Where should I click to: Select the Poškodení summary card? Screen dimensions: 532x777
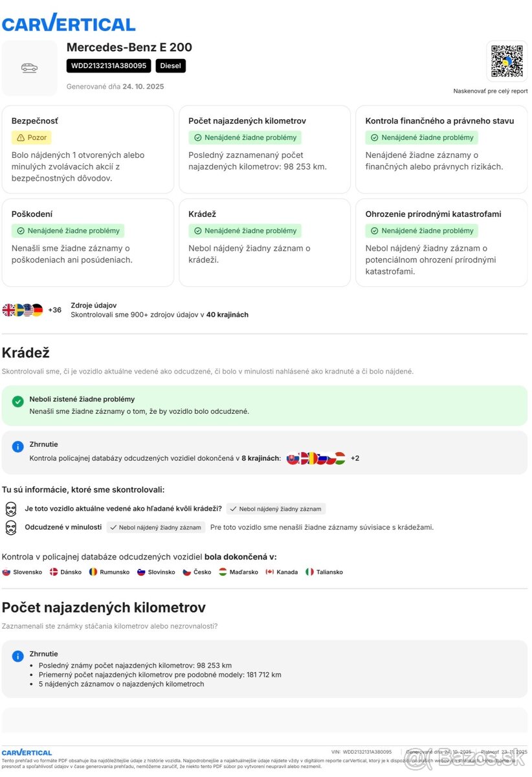pos(87,243)
